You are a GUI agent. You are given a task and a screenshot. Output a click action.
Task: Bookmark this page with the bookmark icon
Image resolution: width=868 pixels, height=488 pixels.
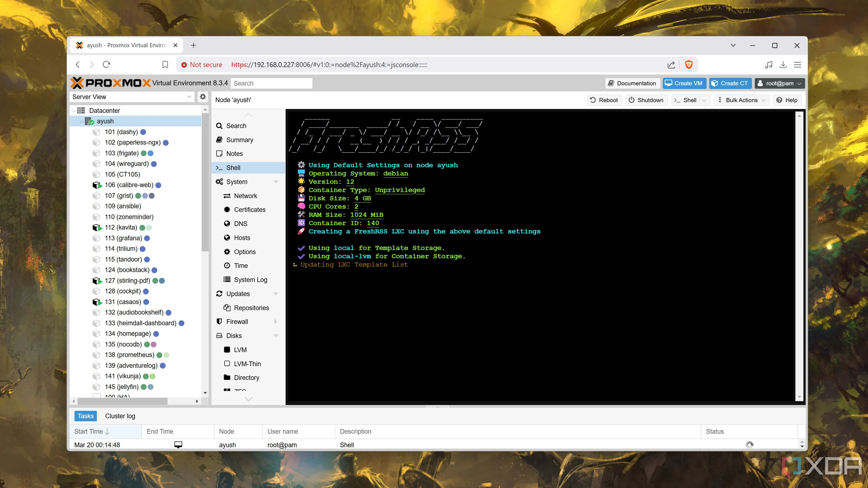click(165, 65)
